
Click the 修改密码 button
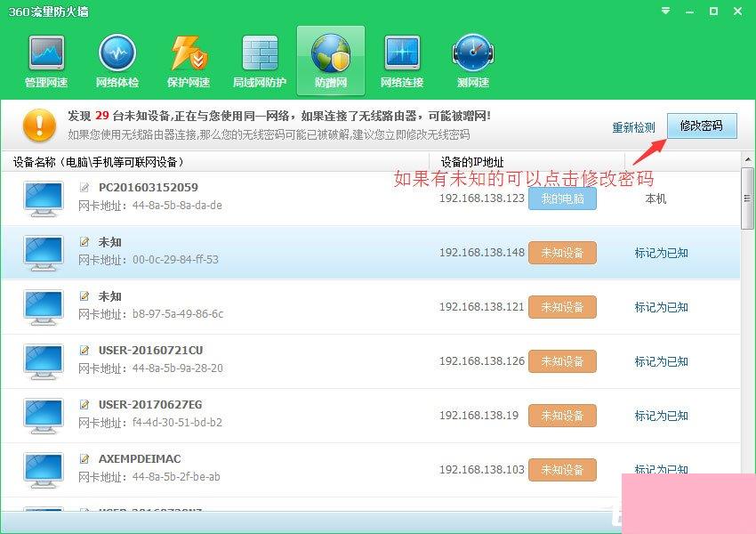pyautogui.click(x=702, y=125)
